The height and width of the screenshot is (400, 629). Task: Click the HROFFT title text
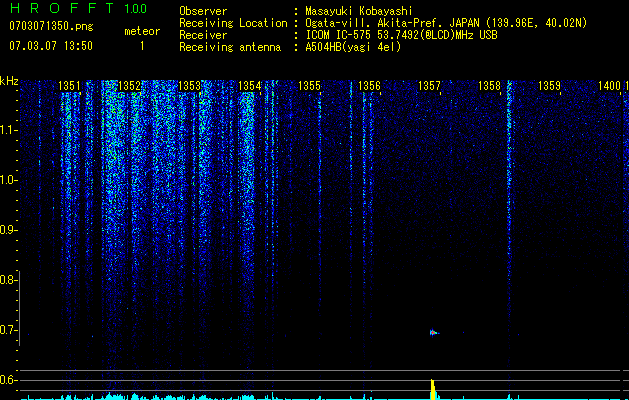[x=62, y=8]
